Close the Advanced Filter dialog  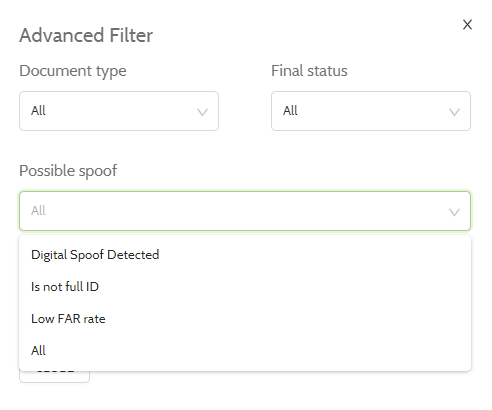pyautogui.click(x=467, y=24)
